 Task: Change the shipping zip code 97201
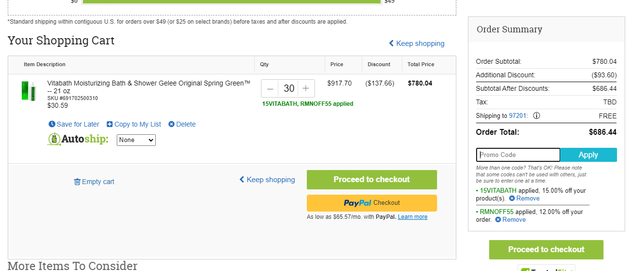coord(518,116)
